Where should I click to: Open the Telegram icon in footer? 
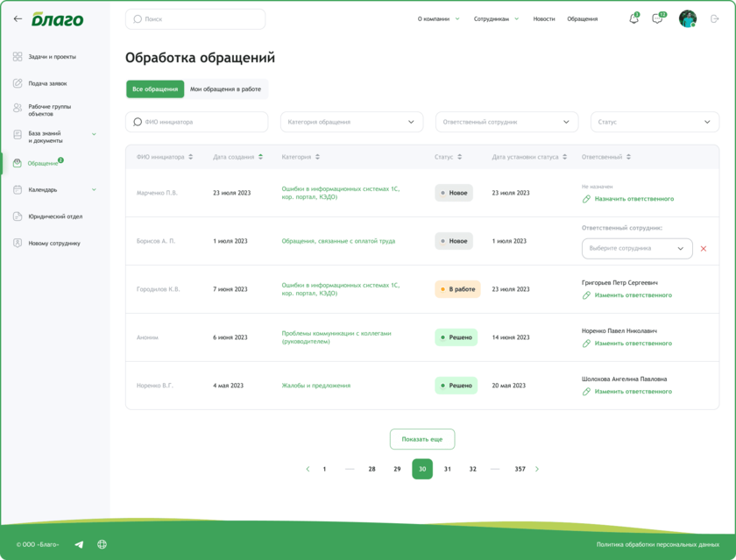pos(79,544)
